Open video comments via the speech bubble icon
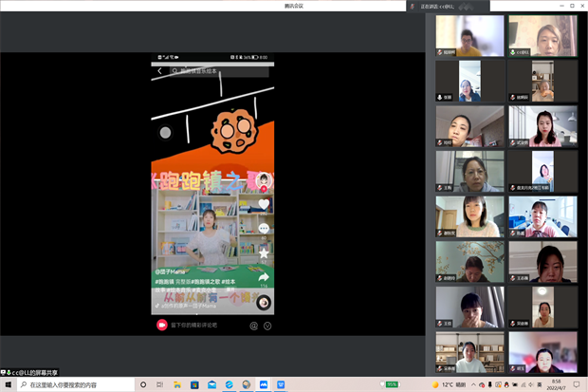Screen dimensions: 588x392 (264, 229)
